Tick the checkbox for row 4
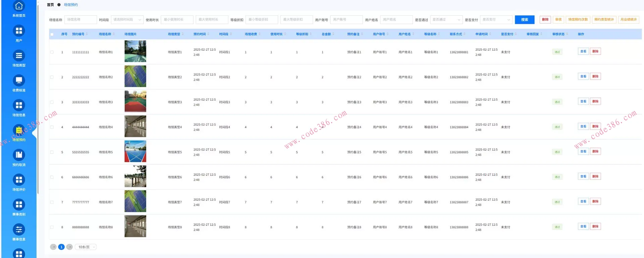The height and width of the screenshot is (258, 644). tap(52, 127)
